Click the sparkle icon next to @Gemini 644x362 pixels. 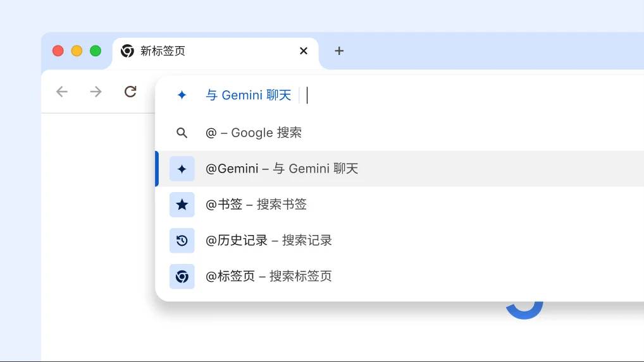point(182,169)
